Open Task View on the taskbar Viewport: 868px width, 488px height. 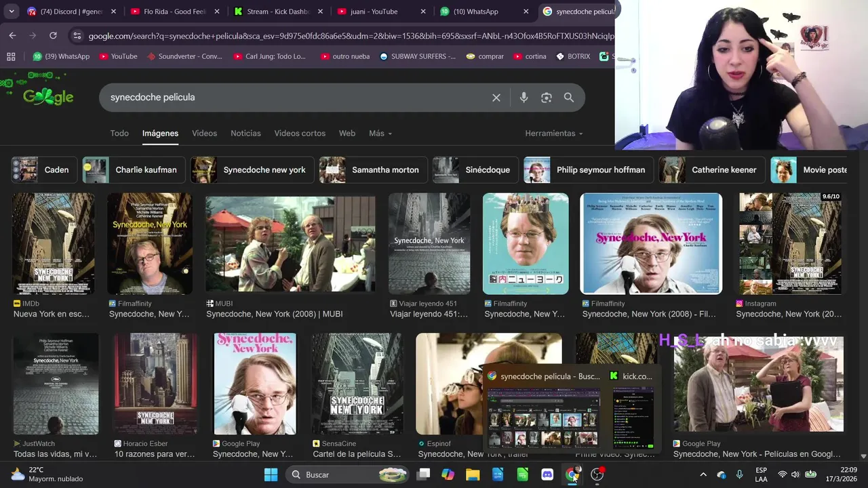coord(423,474)
